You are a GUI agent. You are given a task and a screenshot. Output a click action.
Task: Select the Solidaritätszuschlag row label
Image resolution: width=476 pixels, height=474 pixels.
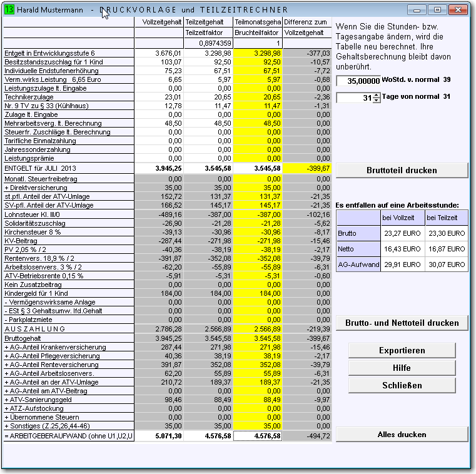[69, 223]
